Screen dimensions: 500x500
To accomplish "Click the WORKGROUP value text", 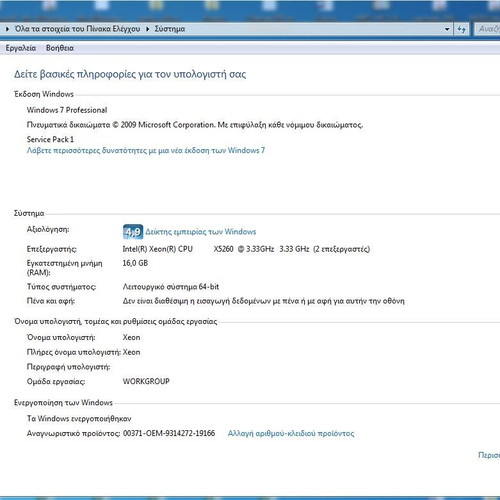I will point(146,381).
